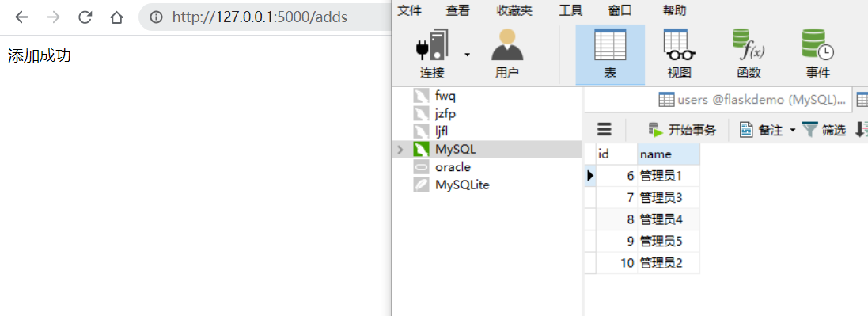This screenshot has height=316, width=868.
Task: Click the row indicator arrow for row 6
Action: coord(590,176)
